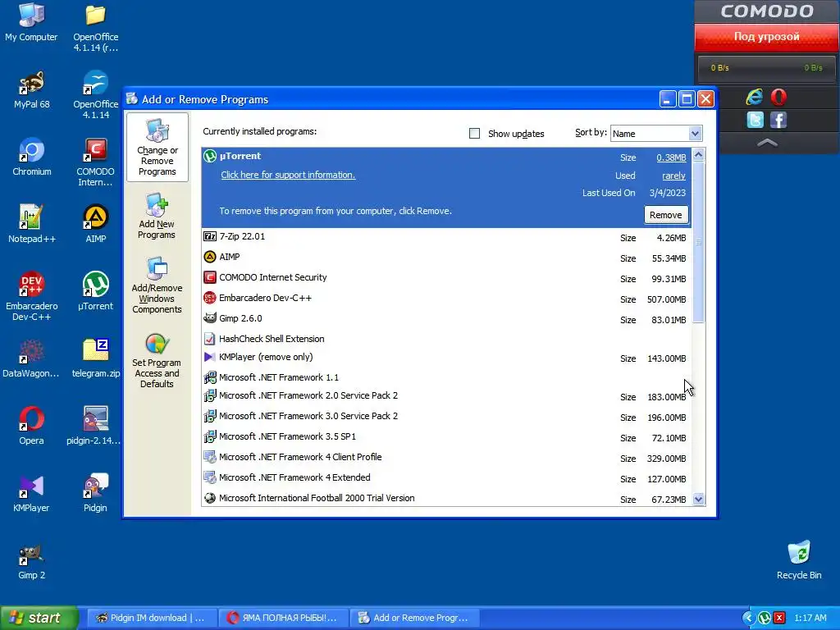Screen dimensions: 840x630
Task: Click scroll up arrow of program list
Action: pos(698,155)
